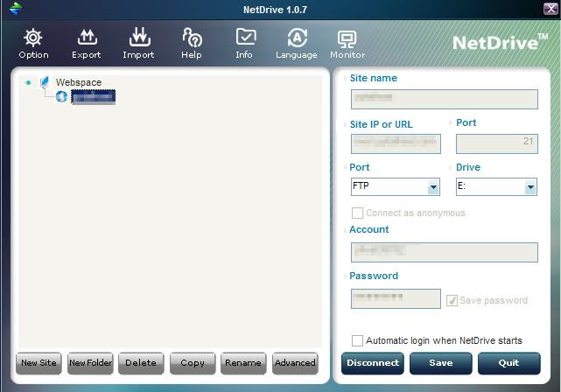Viewport: 561px width, 392px height.
Task: Open the Help icon
Action: click(192, 39)
